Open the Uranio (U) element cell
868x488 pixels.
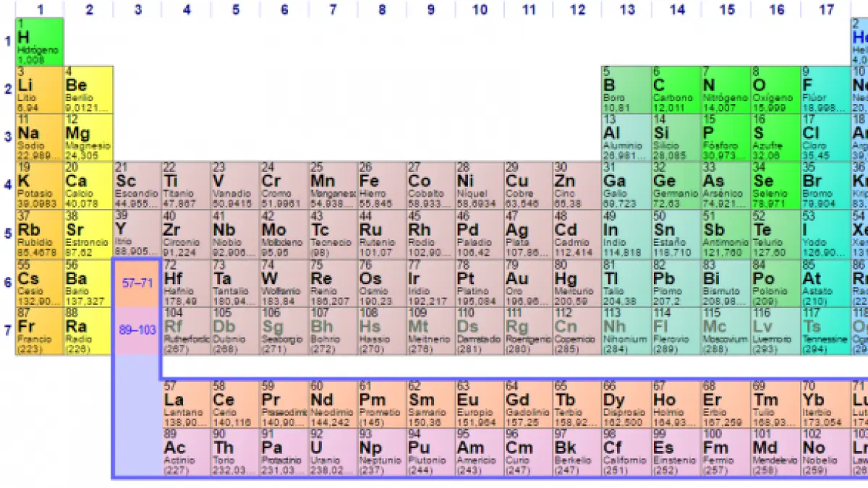332,452
